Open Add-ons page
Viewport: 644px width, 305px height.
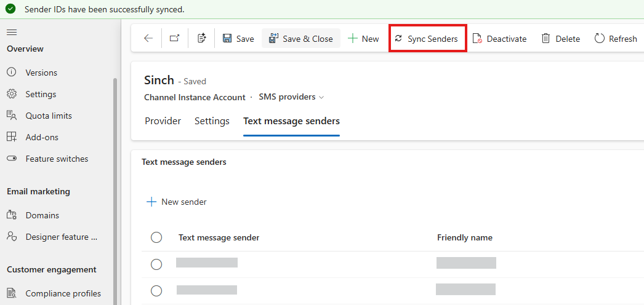pyautogui.click(x=42, y=137)
